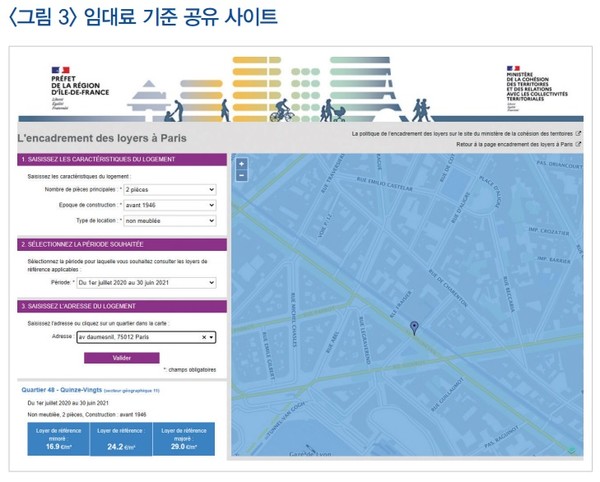Viewport: 600px width, 482px height.
Task: Click the location pin marker on map
Action: 414,327
